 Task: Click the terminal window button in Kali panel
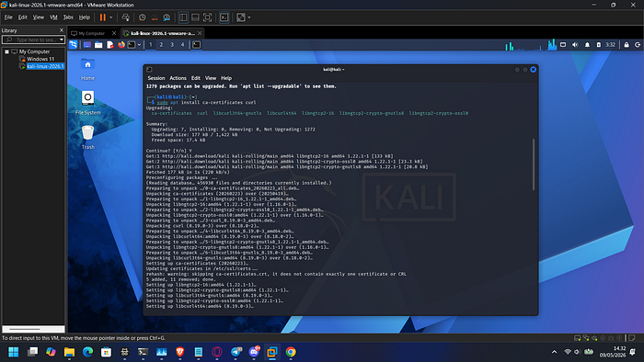(197, 45)
